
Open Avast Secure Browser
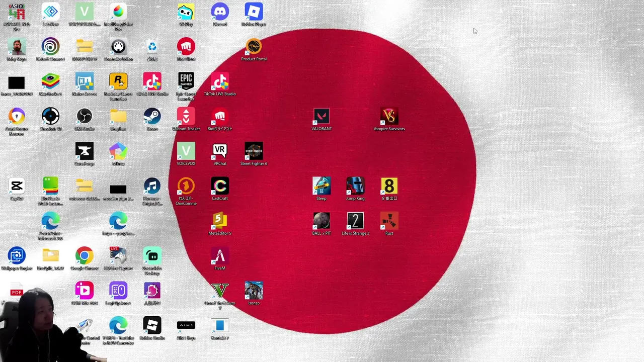[17, 117]
